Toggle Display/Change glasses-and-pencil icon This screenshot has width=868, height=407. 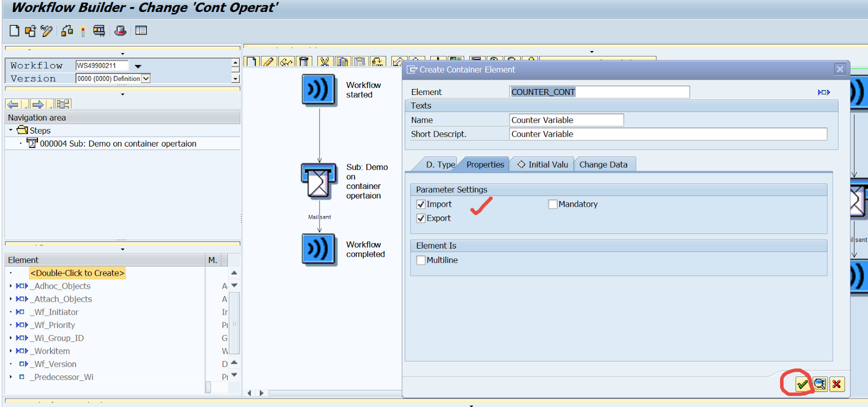pyautogui.click(x=47, y=31)
